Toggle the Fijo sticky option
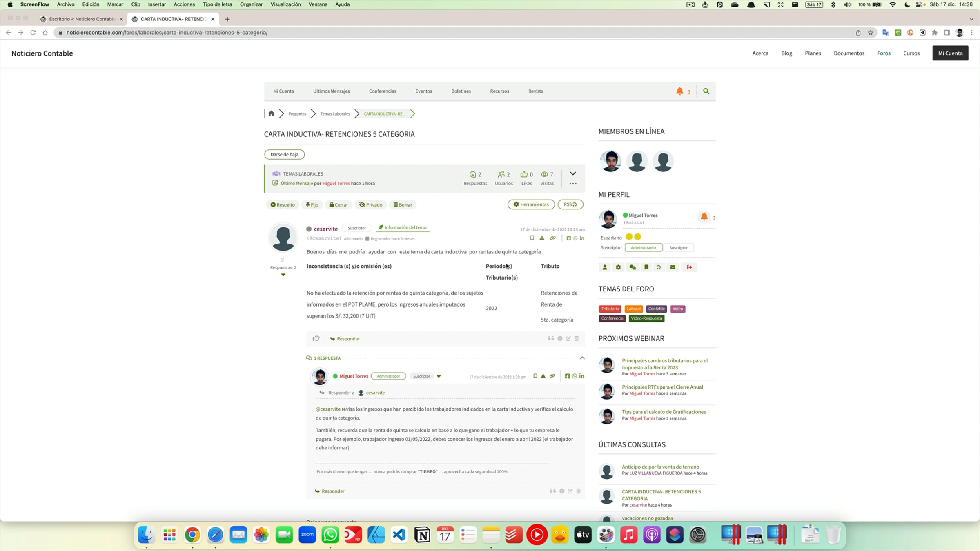This screenshot has height=551, width=980. click(x=312, y=205)
